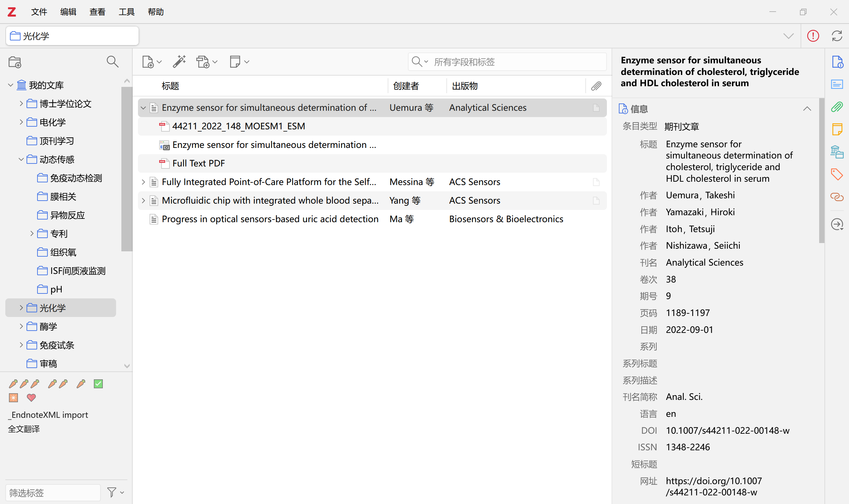Open Libraries and Collections sidebar icon
Screen dimensions: 849x504
[837, 152]
